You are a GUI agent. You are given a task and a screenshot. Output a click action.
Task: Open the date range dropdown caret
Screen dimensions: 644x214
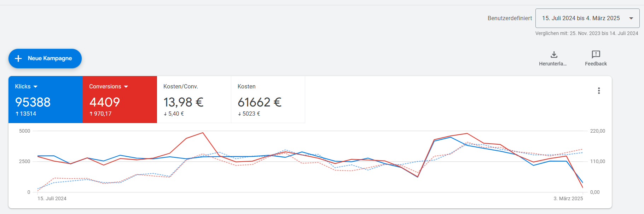631,18
